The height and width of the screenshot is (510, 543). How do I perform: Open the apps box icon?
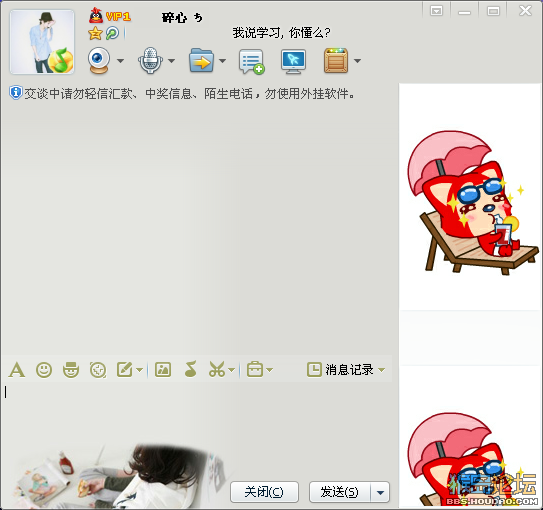point(336,61)
